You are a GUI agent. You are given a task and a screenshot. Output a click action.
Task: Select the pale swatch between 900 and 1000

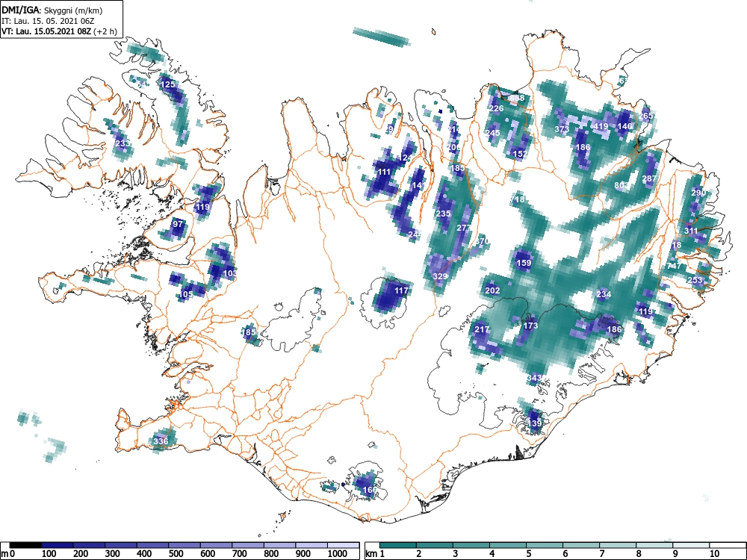pyautogui.click(x=311, y=545)
